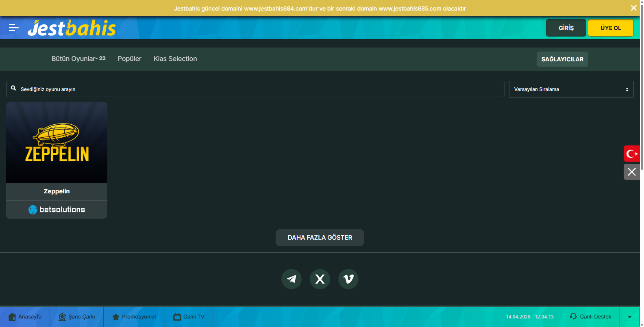Image resolution: width=644 pixels, height=327 pixels.
Task: Log in with the GİRİŞ button
Action: tap(566, 28)
